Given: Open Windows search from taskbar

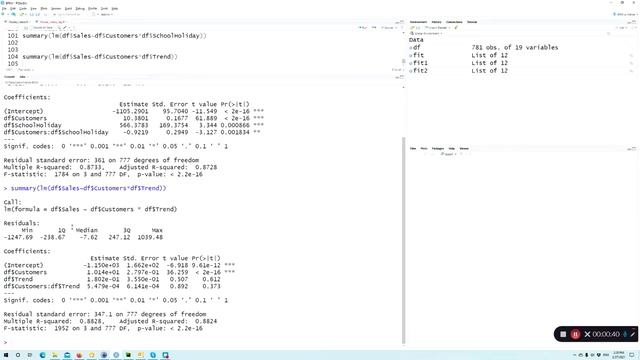Looking at the screenshot, I should (18, 355).
